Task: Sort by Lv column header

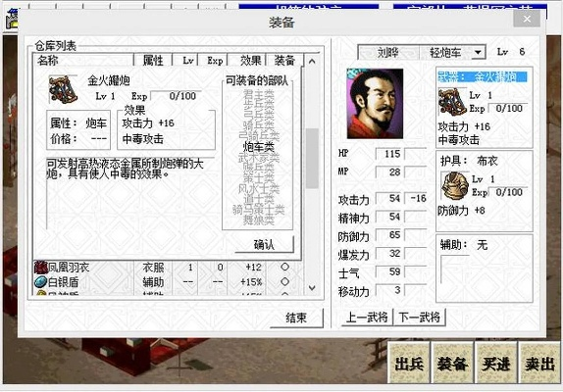Action: coord(185,60)
